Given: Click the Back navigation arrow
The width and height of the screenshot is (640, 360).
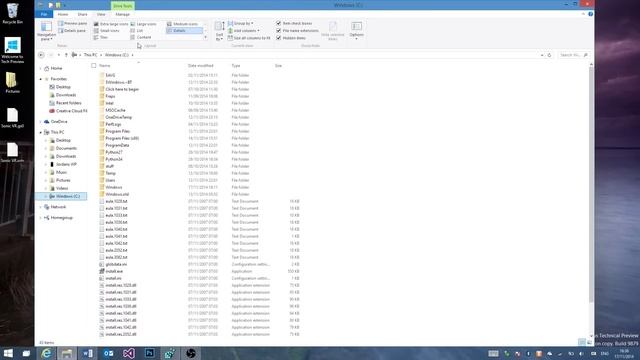Looking at the screenshot, I should pos(41,55).
